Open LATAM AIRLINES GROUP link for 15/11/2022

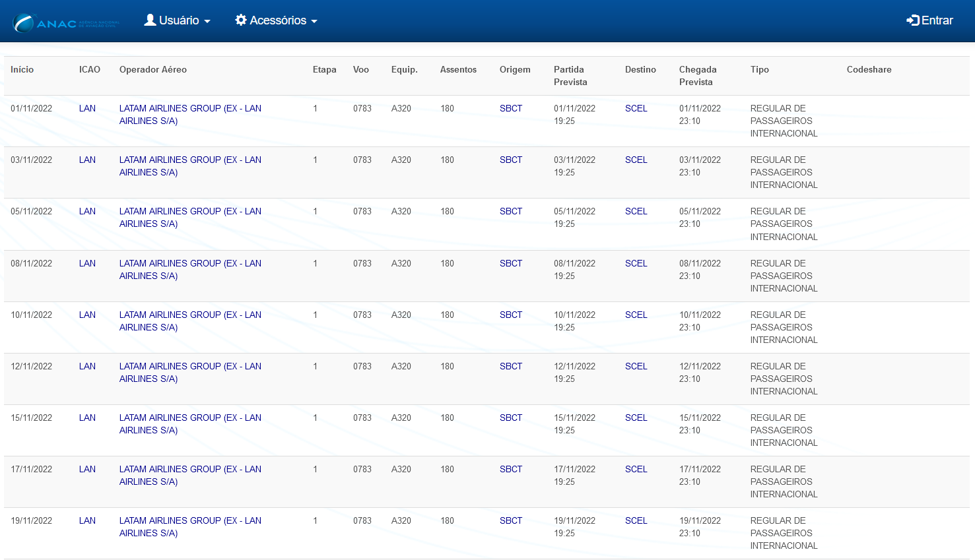(190, 424)
